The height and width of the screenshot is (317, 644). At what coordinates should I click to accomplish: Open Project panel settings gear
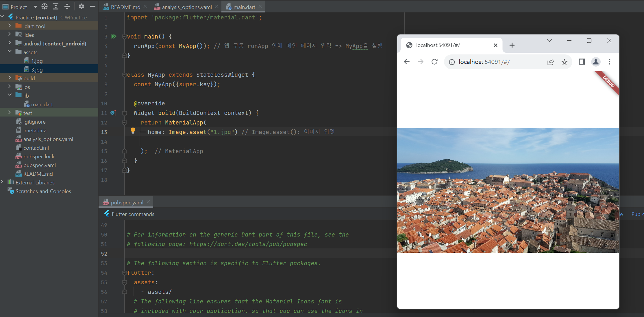tap(82, 6)
